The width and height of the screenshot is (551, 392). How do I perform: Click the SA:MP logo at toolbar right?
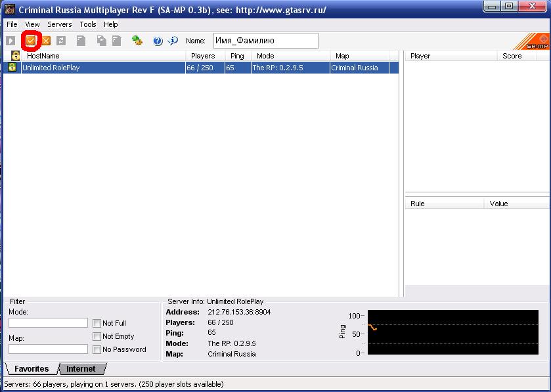click(x=532, y=41)
